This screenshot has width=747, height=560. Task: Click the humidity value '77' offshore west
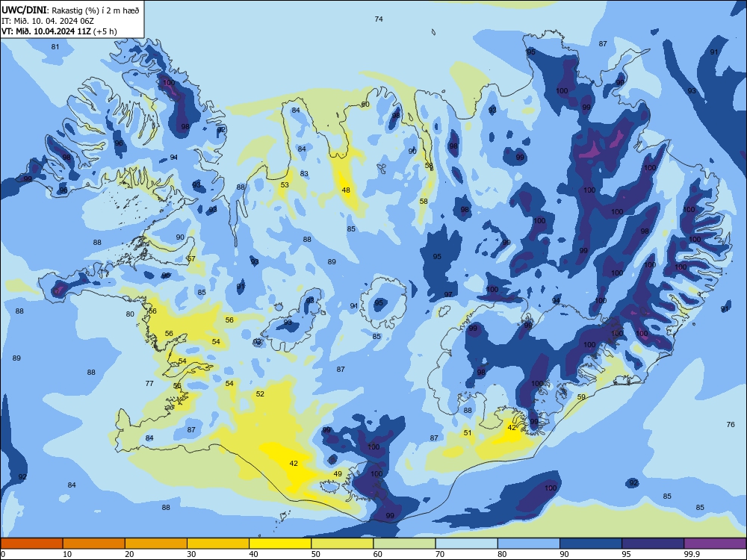(x=149, y=383)
